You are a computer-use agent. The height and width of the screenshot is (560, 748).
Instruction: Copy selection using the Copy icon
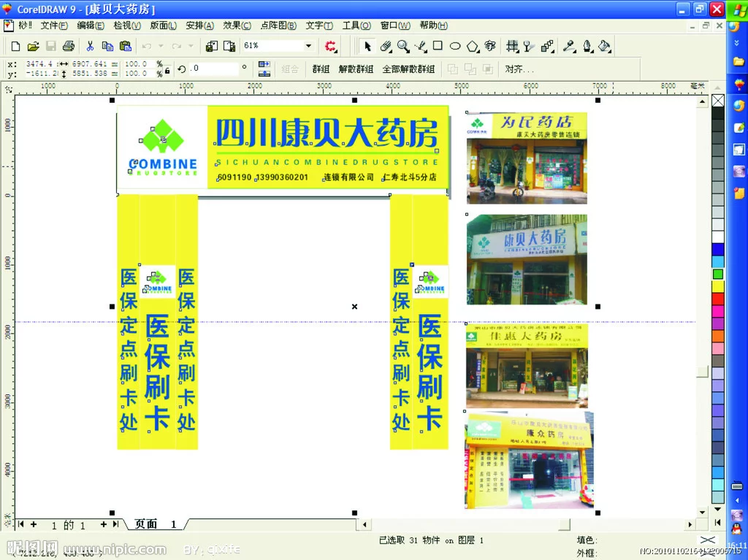click(107, 46)
